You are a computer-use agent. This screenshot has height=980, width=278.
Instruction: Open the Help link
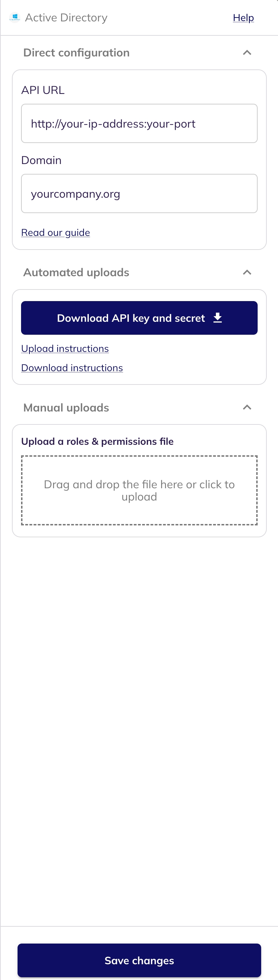tap(243, 18)
